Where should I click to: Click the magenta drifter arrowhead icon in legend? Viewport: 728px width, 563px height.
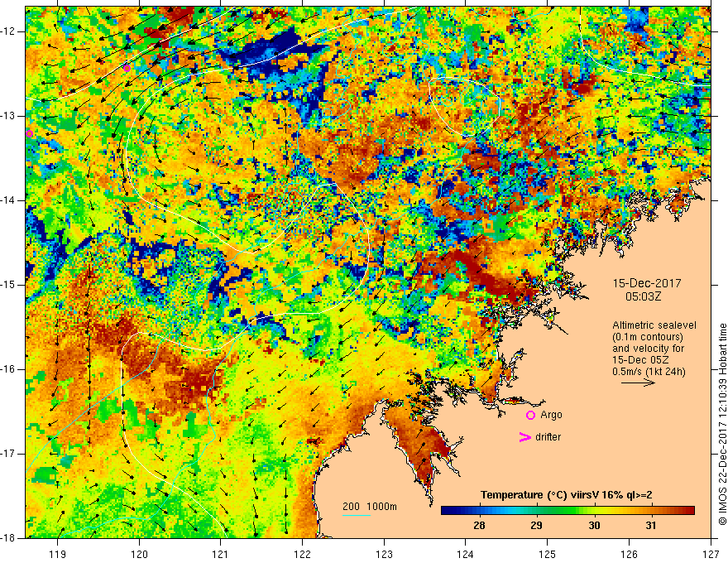[524, 437]
